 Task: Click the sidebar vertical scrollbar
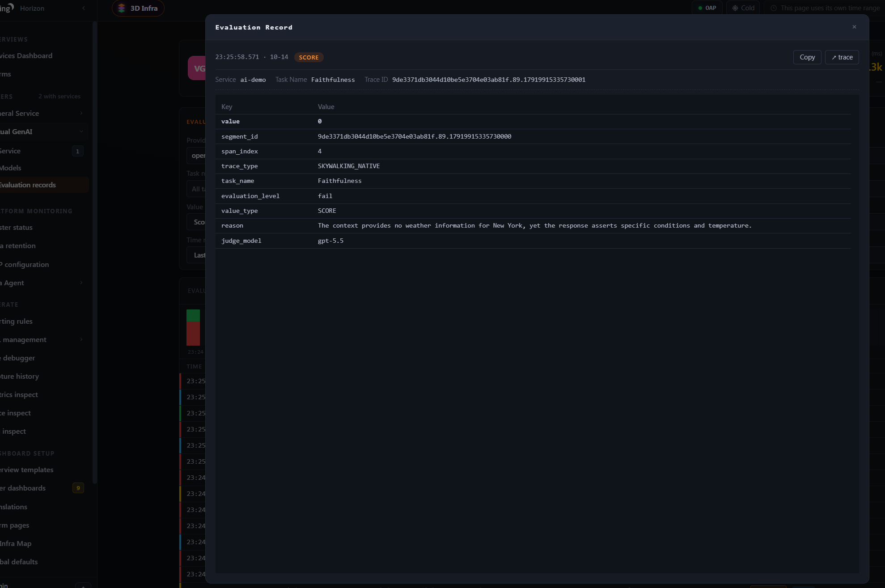(94, 253)
